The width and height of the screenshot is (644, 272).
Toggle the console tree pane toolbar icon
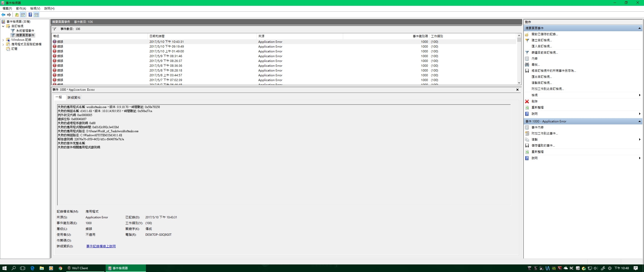23,15
